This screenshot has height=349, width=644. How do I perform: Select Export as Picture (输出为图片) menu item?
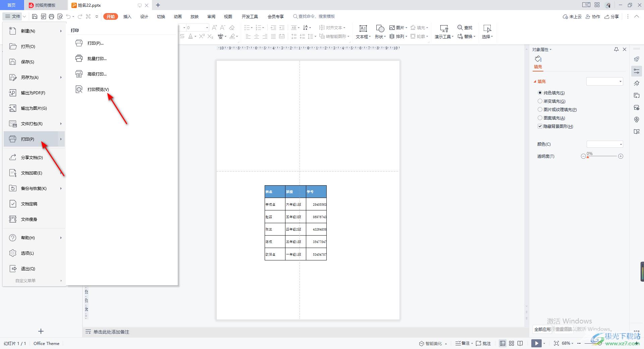34,108
